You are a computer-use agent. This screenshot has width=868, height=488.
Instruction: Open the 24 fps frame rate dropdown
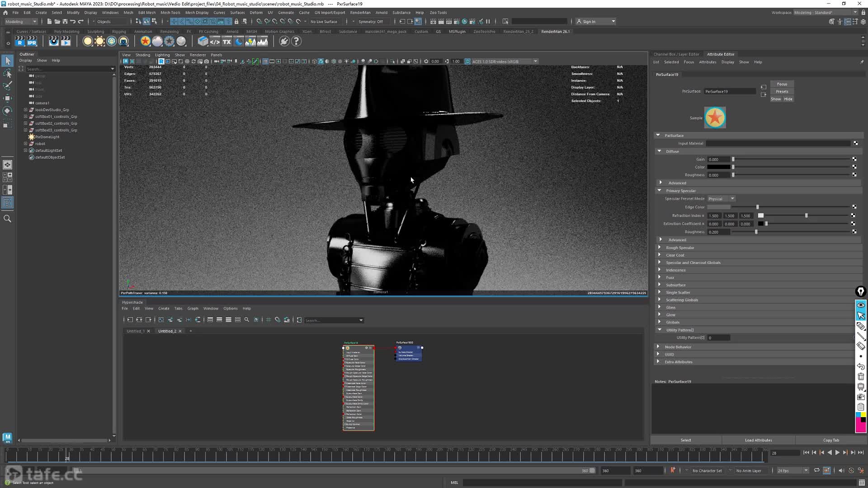(x=793, y=470)
